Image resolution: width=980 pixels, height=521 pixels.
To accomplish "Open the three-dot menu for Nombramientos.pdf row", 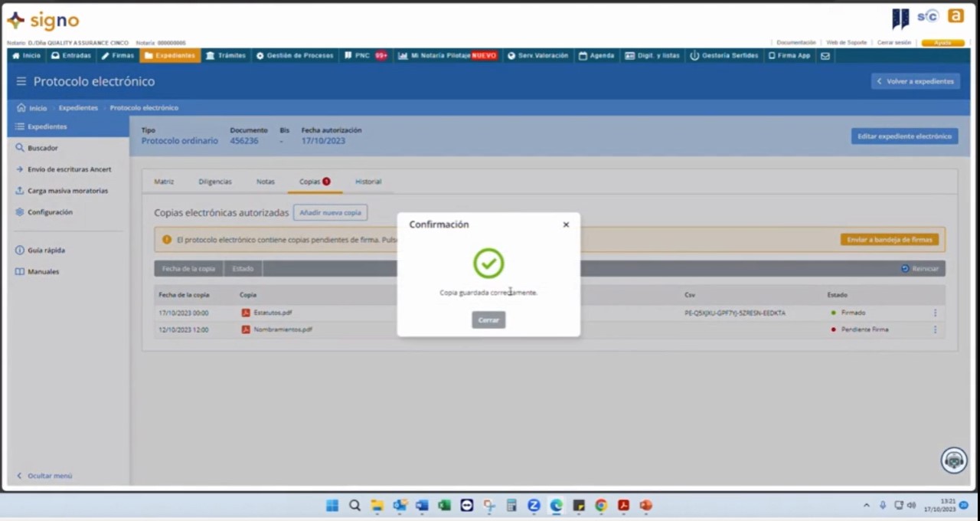I will pyautogui.click(x=935, y=329).
